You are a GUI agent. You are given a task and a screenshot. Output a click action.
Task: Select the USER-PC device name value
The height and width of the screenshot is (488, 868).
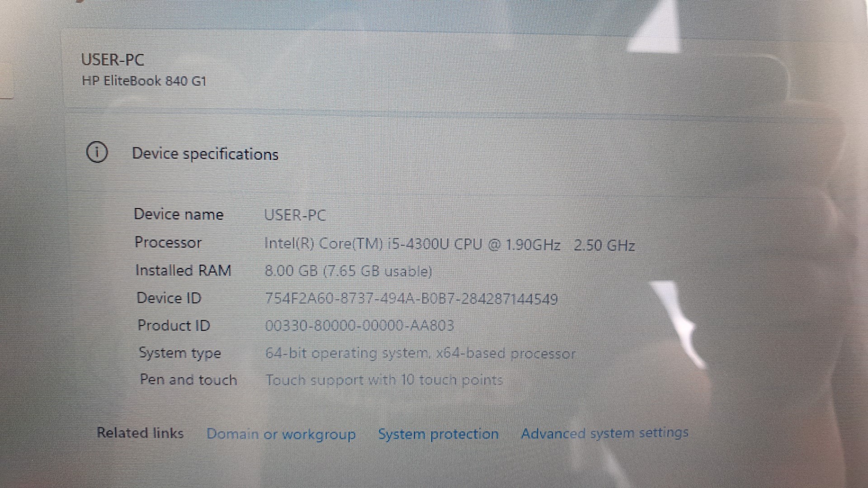point(295,215)
